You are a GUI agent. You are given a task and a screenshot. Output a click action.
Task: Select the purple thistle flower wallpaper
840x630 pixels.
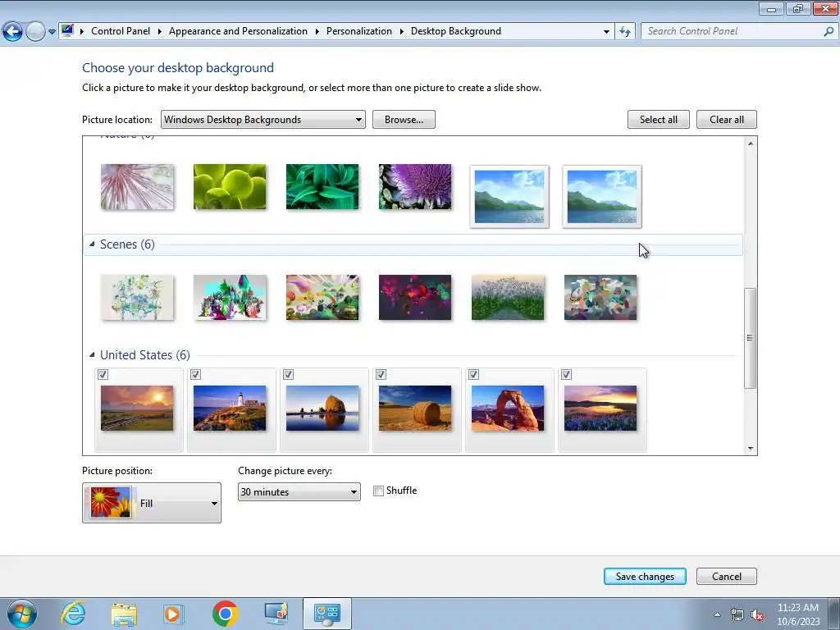click(415, 186)
